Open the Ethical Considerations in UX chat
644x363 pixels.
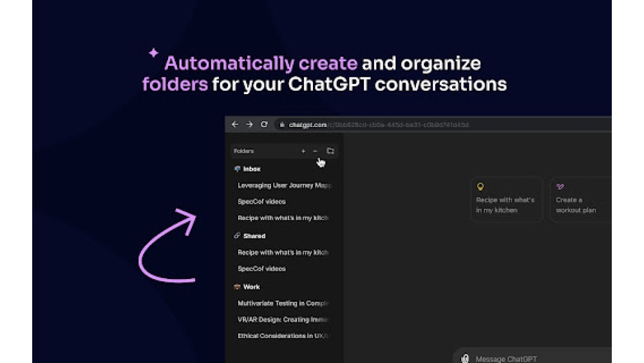(x=283, y=336)
